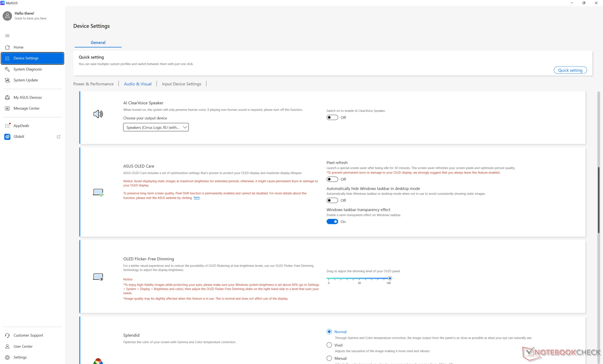Open My ASUS Devices icon

coord(7,98)
